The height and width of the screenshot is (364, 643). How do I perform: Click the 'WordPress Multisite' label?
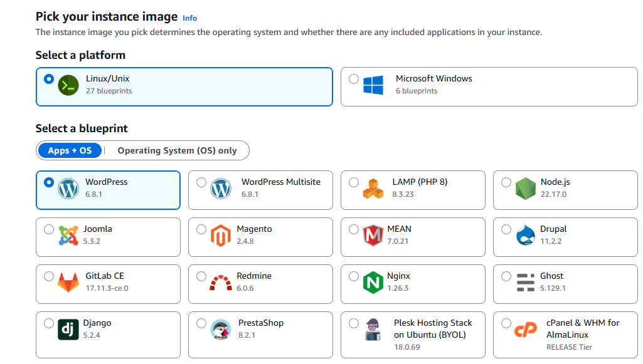coord(281,182)
